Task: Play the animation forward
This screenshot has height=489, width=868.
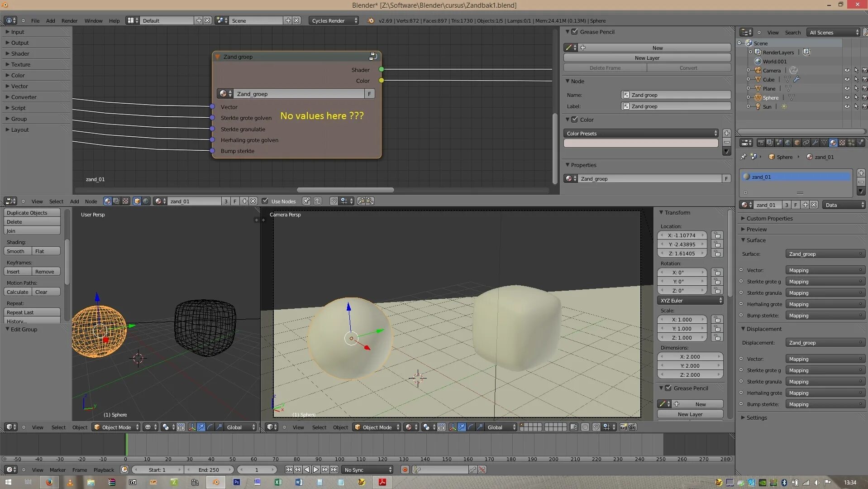Action: click(316, 470)
